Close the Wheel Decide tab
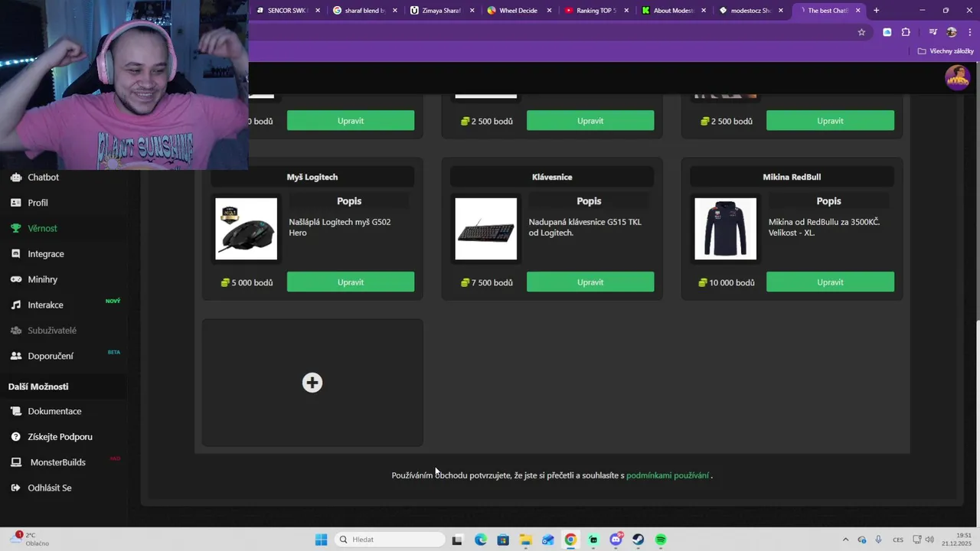 pyautogui.click(x=549, y=11)
